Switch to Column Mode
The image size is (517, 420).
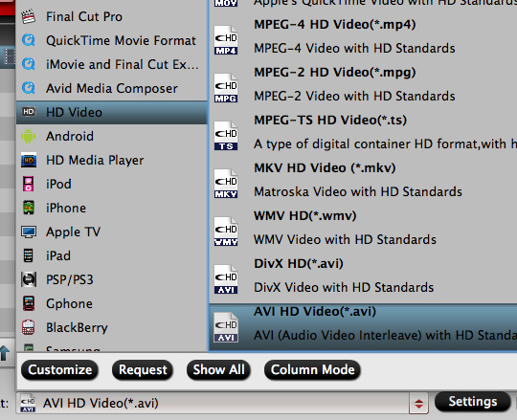pos(312,369)
